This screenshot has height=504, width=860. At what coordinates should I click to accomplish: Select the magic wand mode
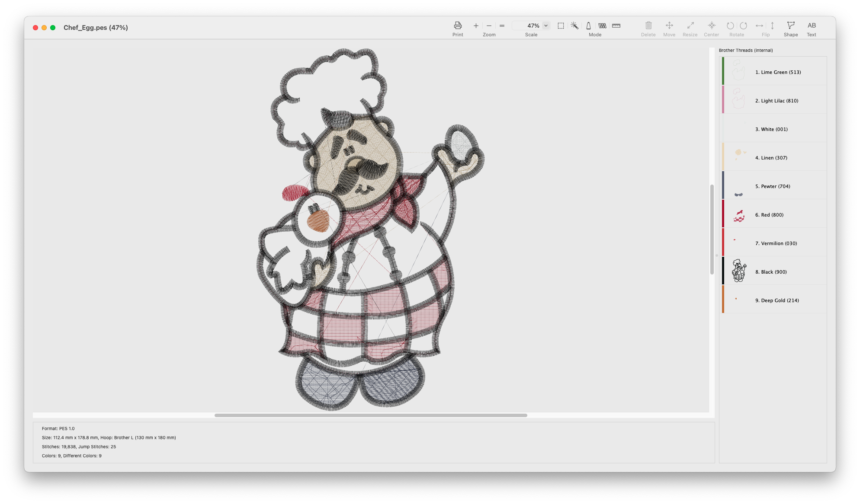point(574,26)
